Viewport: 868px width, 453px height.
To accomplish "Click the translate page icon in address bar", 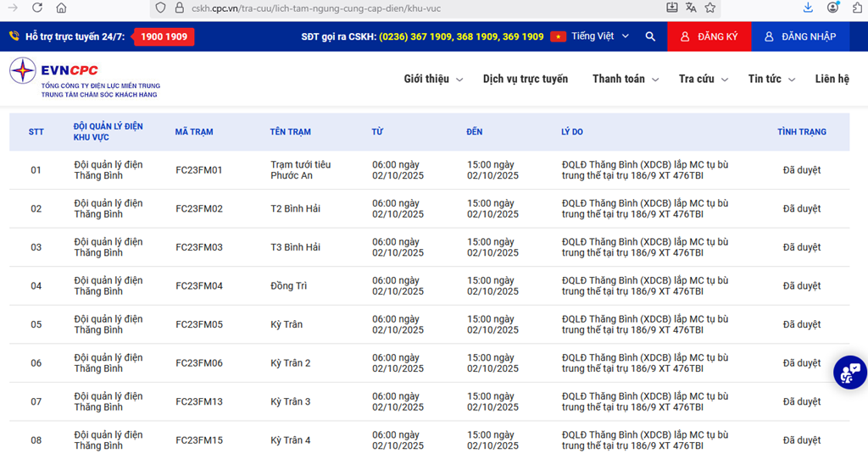I will (691, 8).
